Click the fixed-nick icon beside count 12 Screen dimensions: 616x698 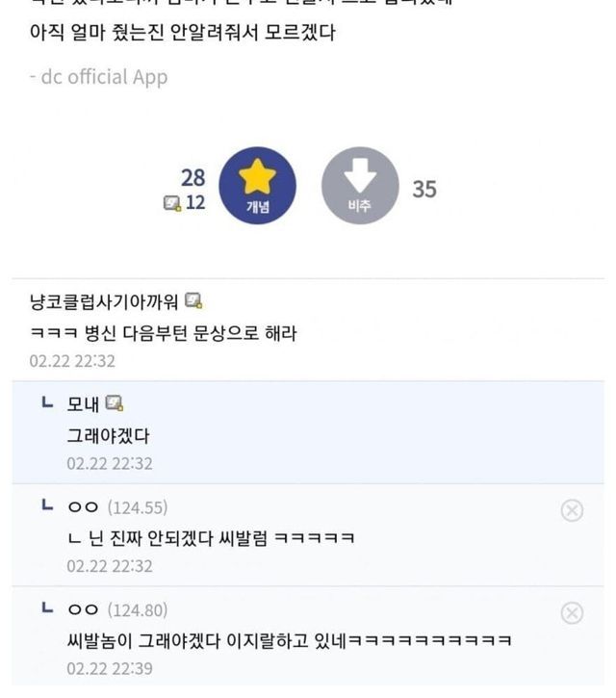172,203
